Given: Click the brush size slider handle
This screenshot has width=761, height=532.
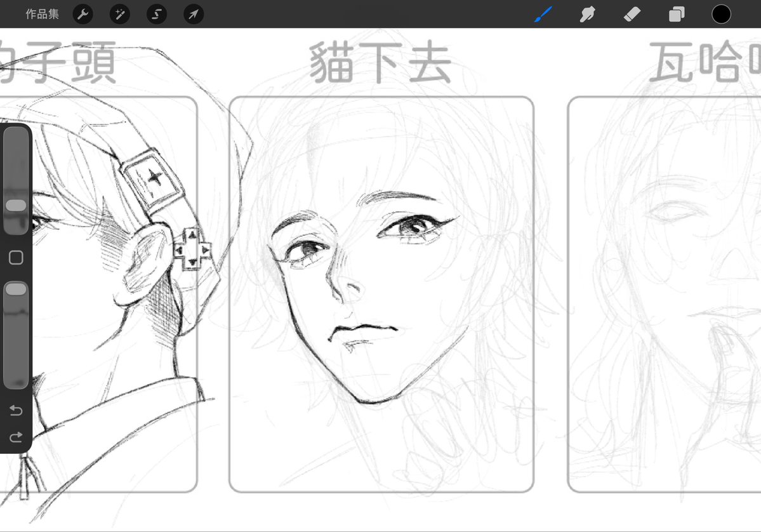Looking at the screenshot, I should tap(16, 205).
